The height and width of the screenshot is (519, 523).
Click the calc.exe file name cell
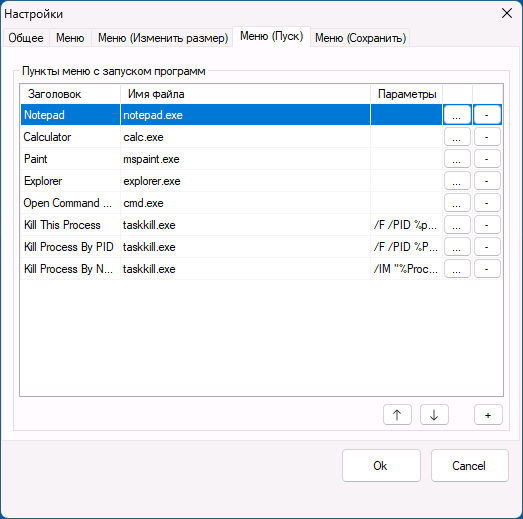pyautogui.click(x=245, y=137)
